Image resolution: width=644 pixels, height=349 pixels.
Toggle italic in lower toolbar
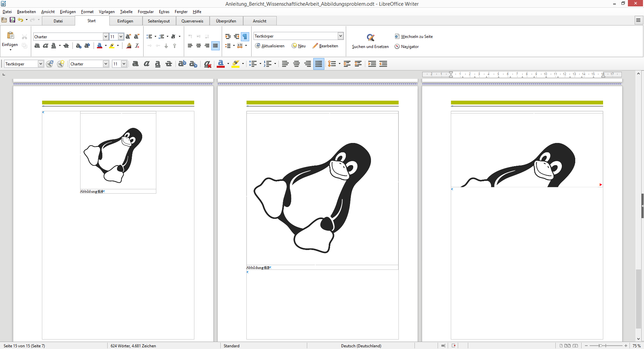(147, 64)
